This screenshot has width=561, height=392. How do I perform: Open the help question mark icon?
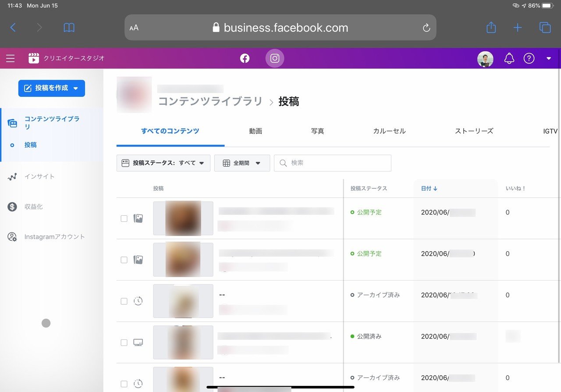tap(529, 58)
